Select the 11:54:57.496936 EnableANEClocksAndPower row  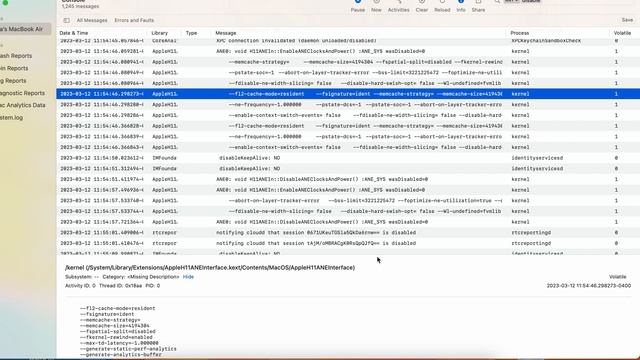[348, 190]
